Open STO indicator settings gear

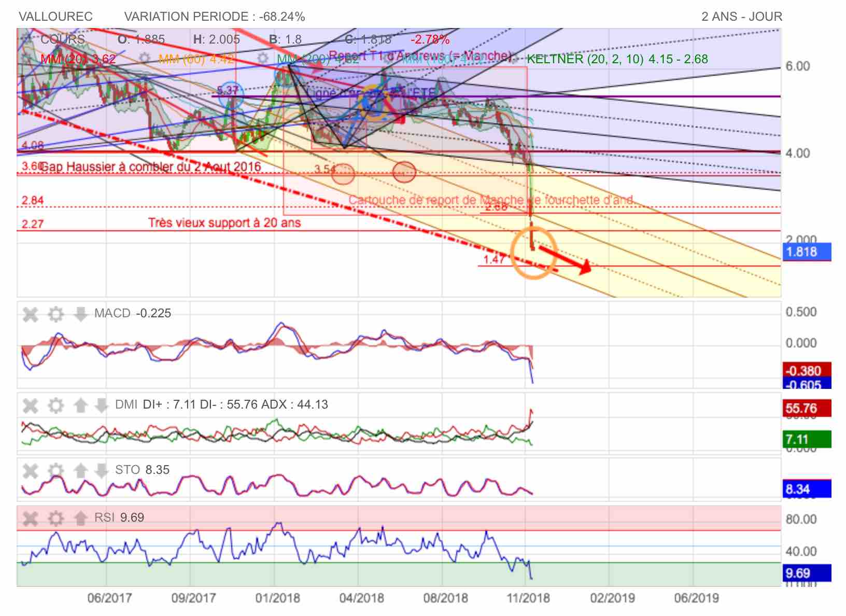pos(56,470)
